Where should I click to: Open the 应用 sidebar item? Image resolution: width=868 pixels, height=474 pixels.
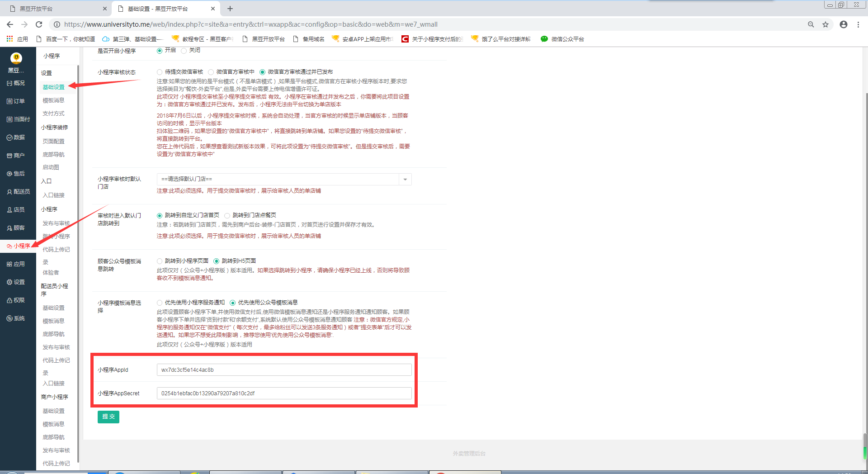tap(16, 264)
